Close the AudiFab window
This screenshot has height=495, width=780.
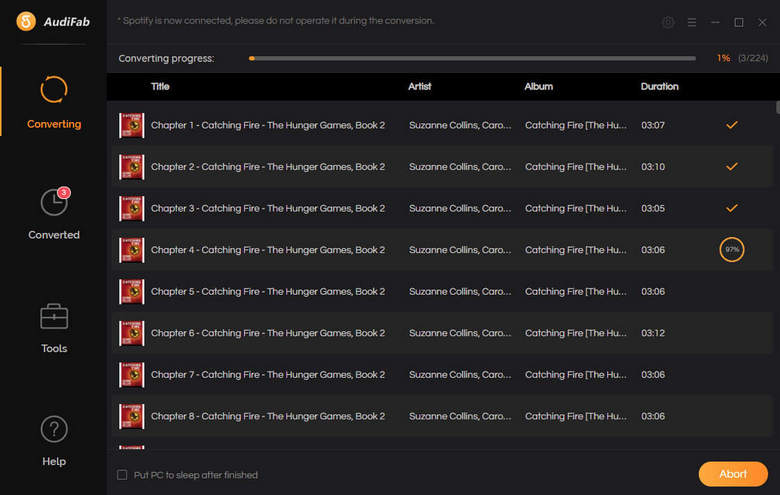[x=762, y=22]
